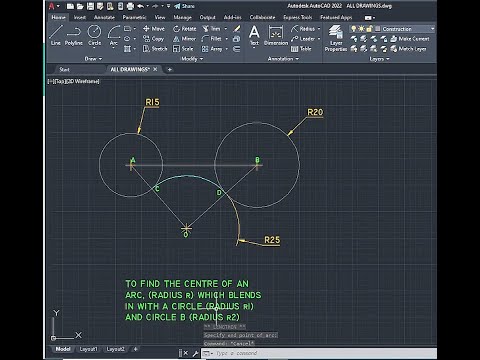Open the Insert ribbon tab
Screen dimensions: 480x360
(x=80, y=17)
